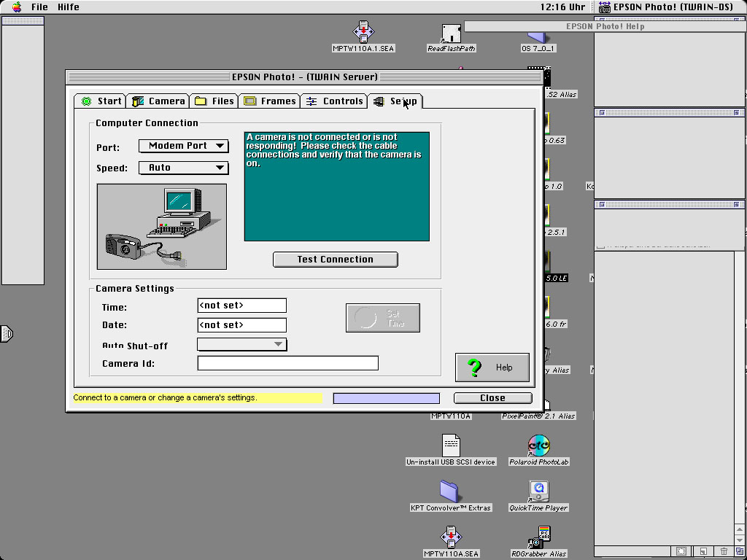This screenshot has width=747, height=560.
Task: Click the mask icon in the right palette footer
Action: point(681,551)
